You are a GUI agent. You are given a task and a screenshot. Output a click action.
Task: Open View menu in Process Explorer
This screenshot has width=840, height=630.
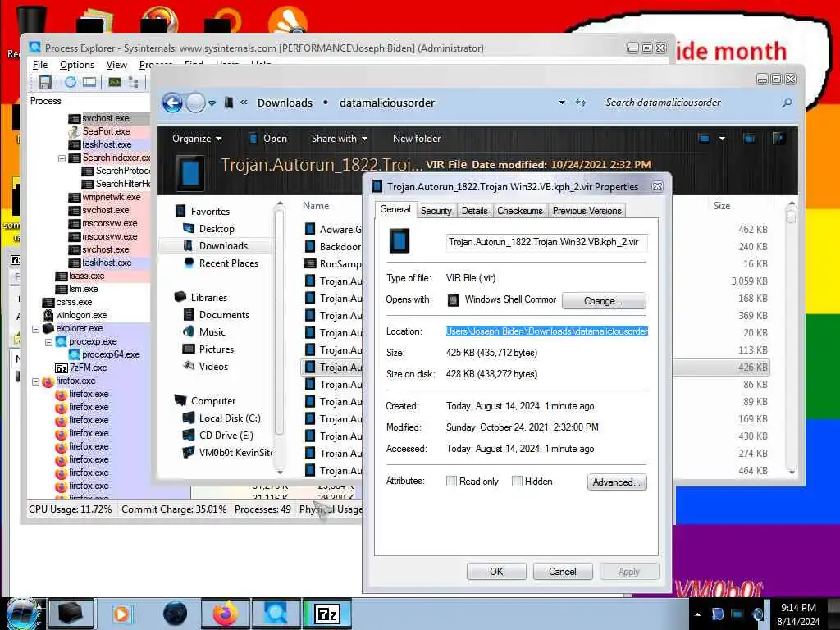116,65
